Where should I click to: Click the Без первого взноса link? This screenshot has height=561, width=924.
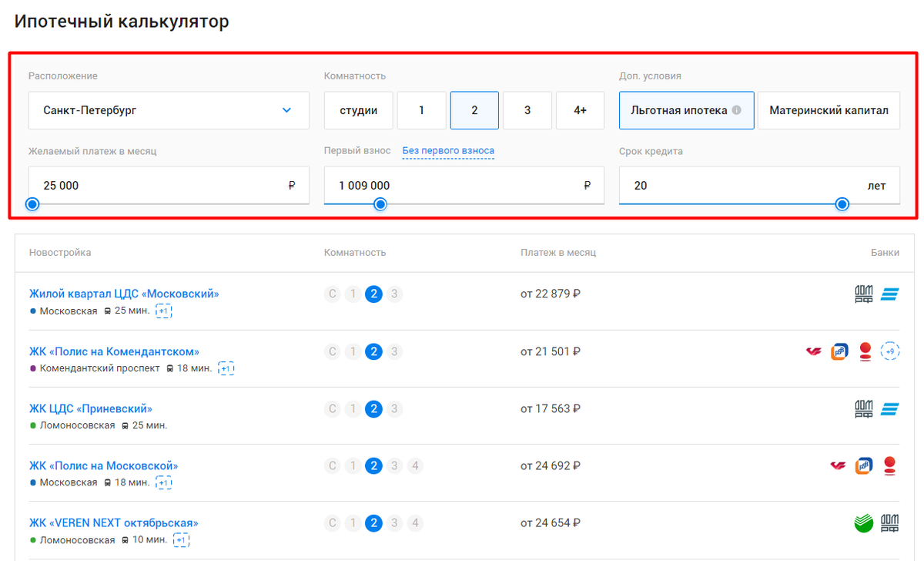(448, 151)
